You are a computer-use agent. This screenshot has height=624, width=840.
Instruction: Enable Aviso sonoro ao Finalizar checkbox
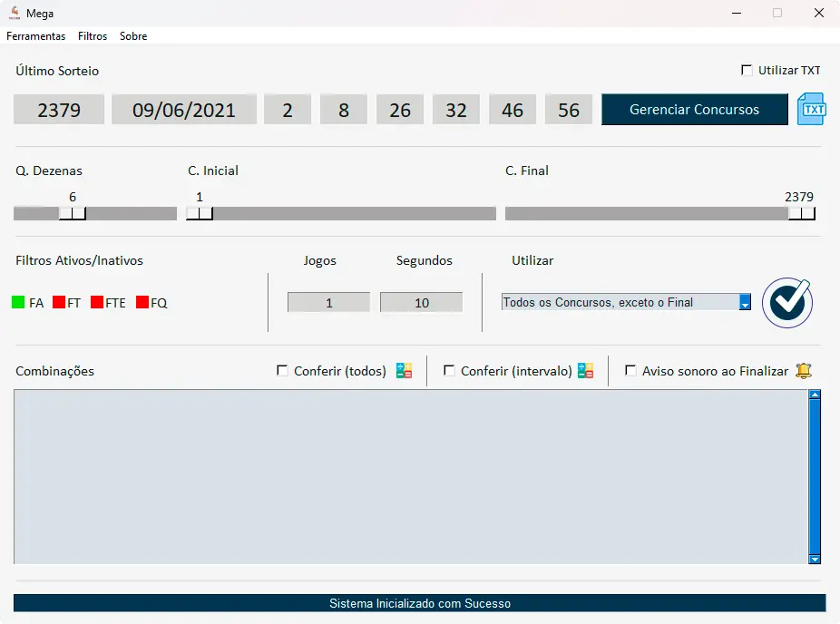click(630, 371)
